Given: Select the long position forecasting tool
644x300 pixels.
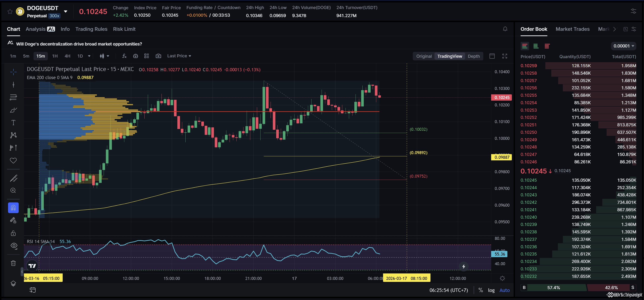Looking at the screenshot, I should point(13,148).
